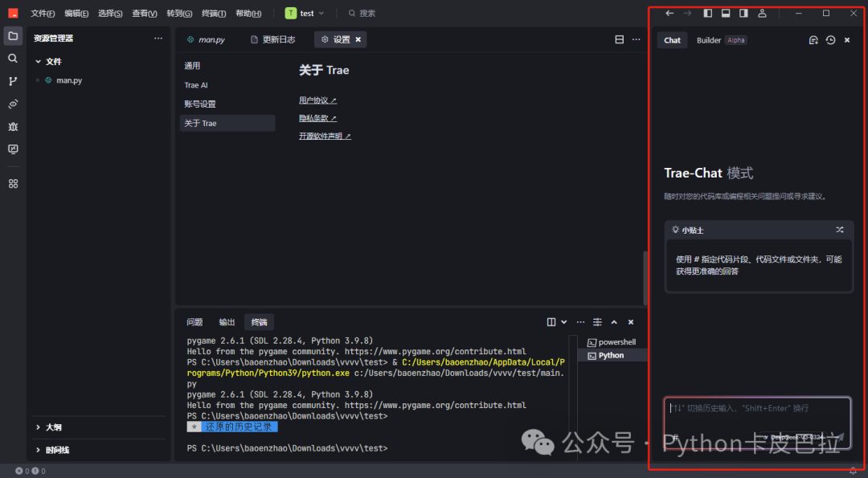The width and height of the screenshot is (868, 478).
Task: Open the Explorer sidebar icon
Action: (x=13, y=36)
